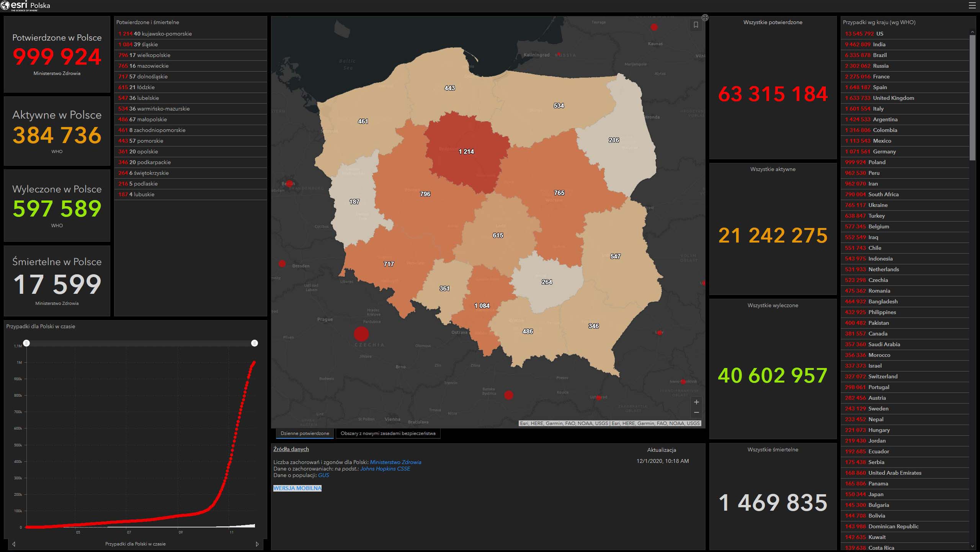Open the hamburger menu in header
This screenshot has width=980, height=552.
[972, 5]
